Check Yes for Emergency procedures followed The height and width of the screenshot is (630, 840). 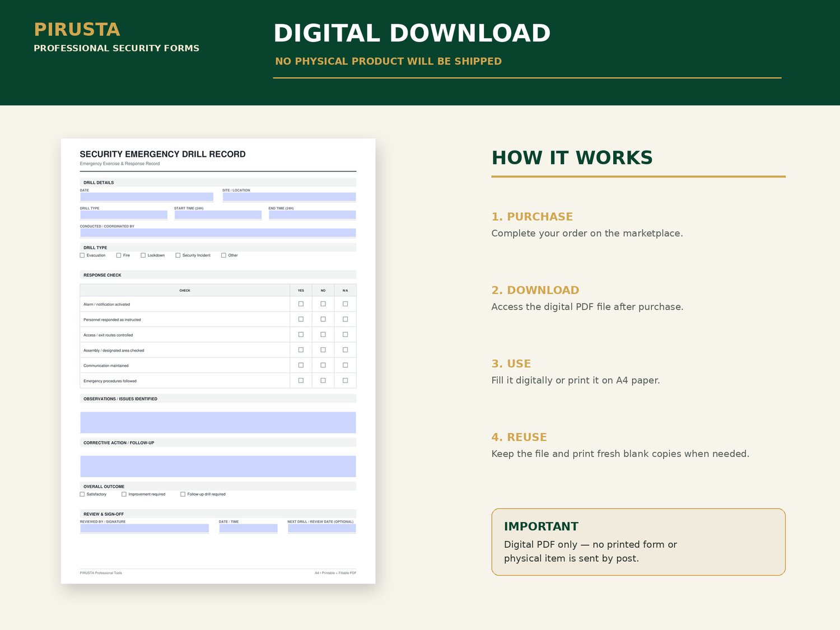301,380
